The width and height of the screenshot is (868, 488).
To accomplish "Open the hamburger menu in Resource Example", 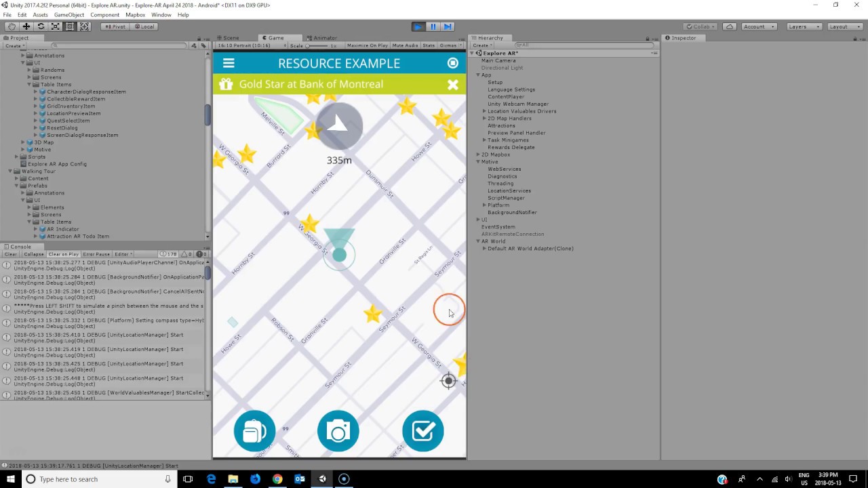I will pos(229,63).
